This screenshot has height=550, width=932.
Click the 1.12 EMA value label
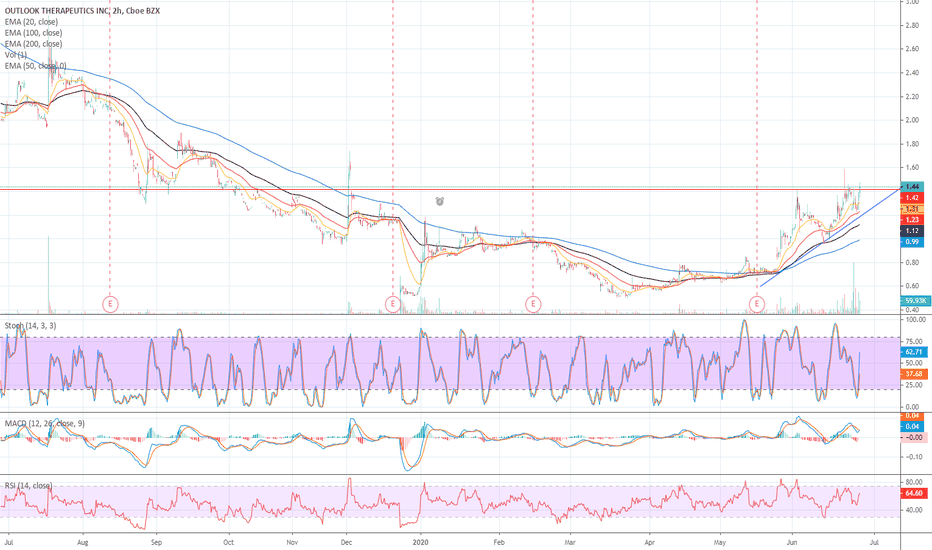tap(912, 231)
